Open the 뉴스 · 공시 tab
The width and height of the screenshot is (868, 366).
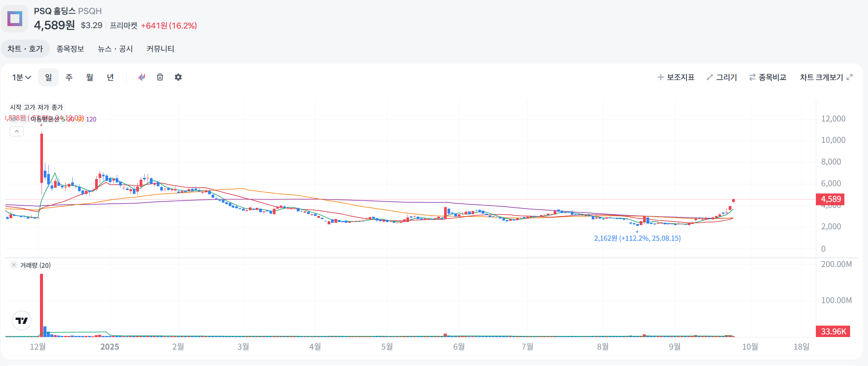[x=115, y=49]
